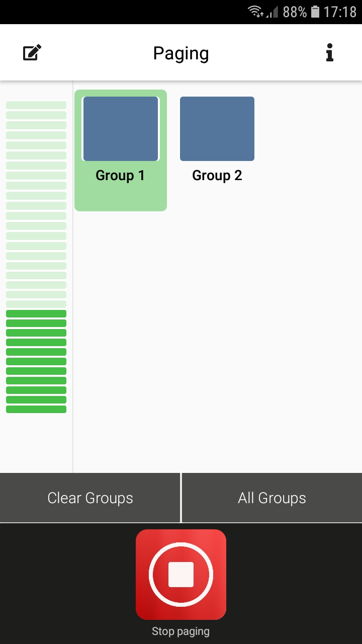Open the info icon in header
Viewport: 362px width, 644px height.
pyautogui.click(x=329, y=53)
